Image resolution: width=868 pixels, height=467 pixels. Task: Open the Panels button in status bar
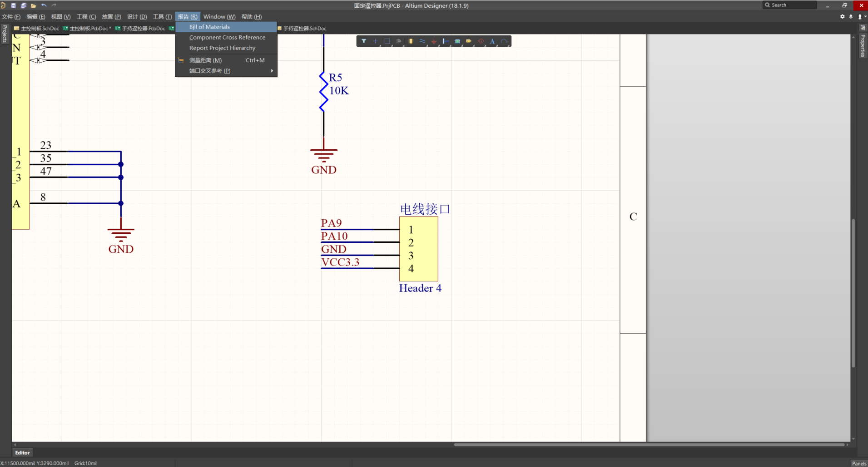pos(859,463)
